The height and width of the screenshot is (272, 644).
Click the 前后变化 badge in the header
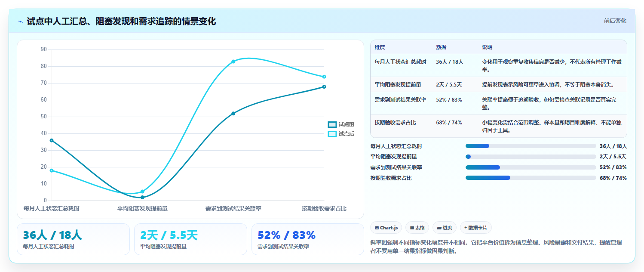point(615,21)
